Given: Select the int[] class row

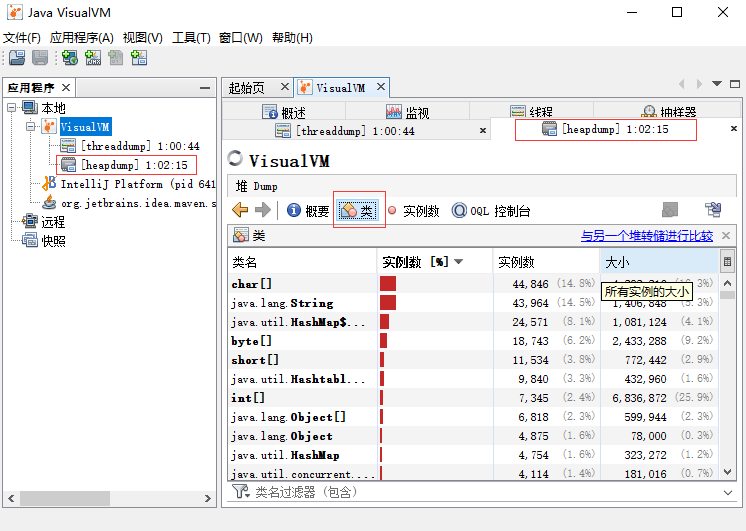Looking at the screenshot, I should coord(473,398).
